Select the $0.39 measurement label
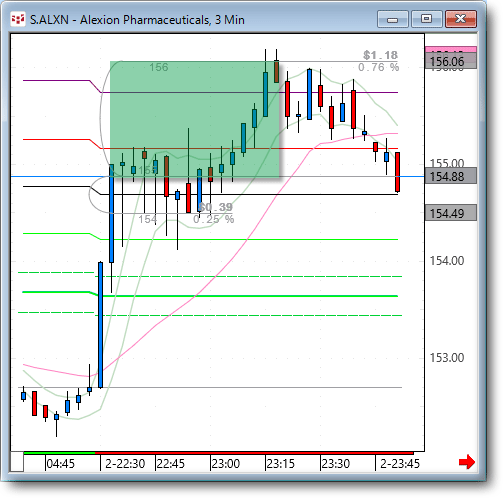Screen dimensions: 504x499 (x=215, y=207)
